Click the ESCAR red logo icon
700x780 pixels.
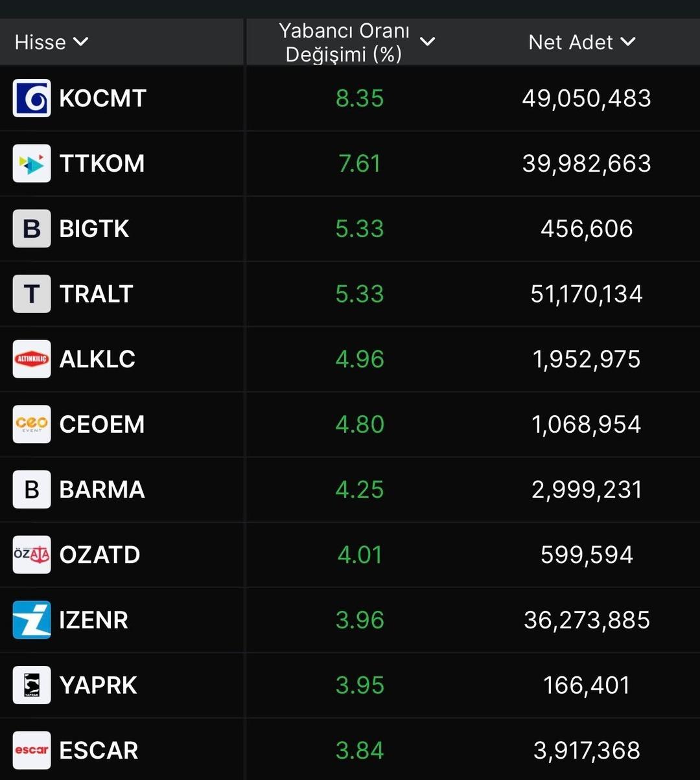pyautogui.click(x=32, y=750)
